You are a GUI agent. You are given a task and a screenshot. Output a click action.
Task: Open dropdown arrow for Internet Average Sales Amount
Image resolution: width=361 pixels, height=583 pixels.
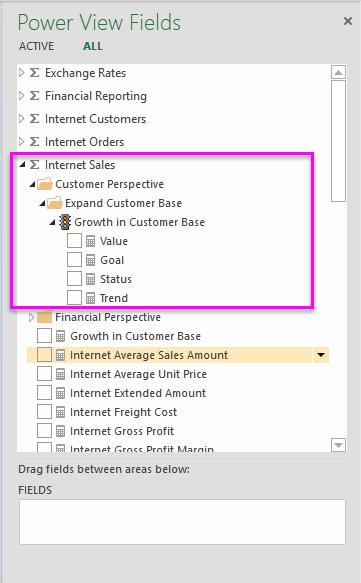click(x=321, y=355)
